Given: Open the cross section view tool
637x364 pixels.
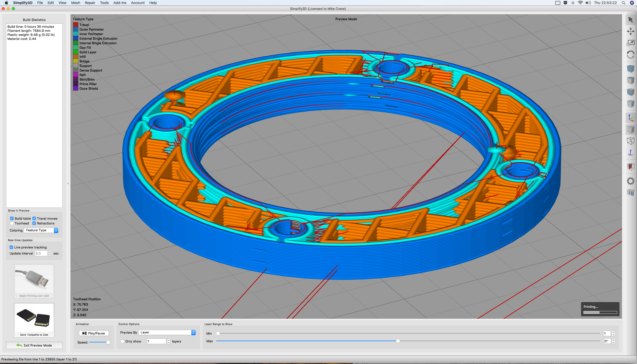Looking at the screenshot, I should (630, 167).
